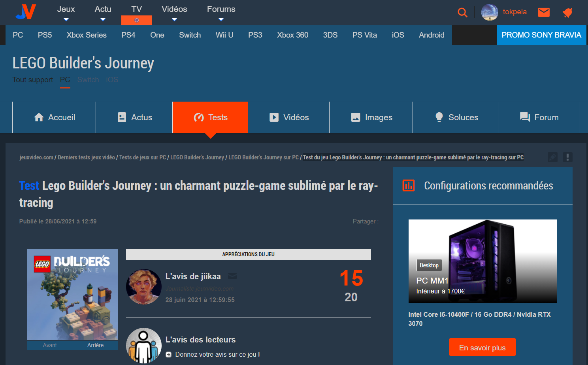The width and height of the screenshot is (588, 365).
Task: Select the 3DS platform link
Action: click(330, 35)
